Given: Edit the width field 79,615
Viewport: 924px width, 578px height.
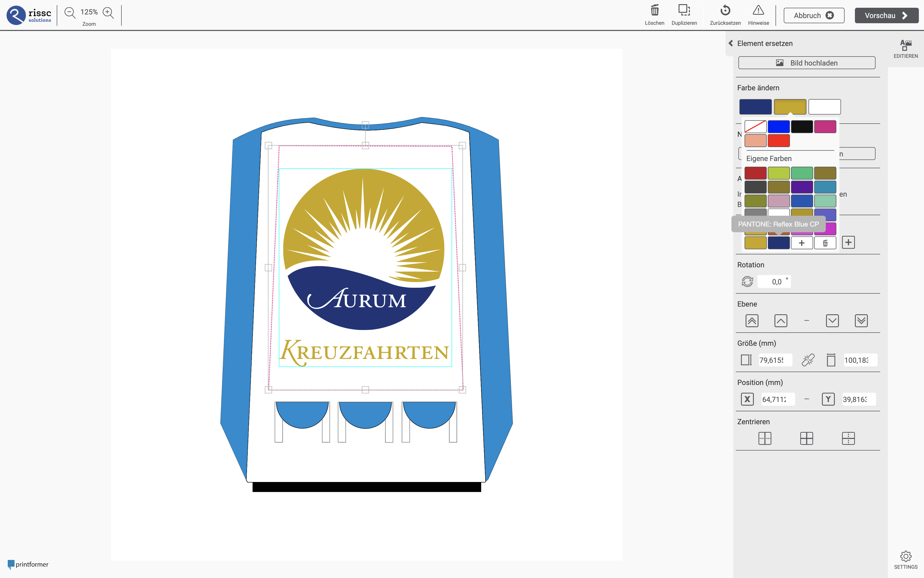Looking at the screenshot, I should point(775,360).
